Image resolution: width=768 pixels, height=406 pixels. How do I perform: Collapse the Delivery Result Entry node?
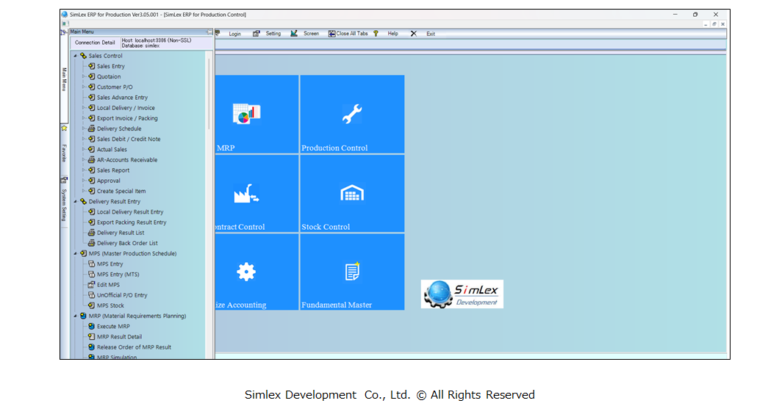click(75, 201)
